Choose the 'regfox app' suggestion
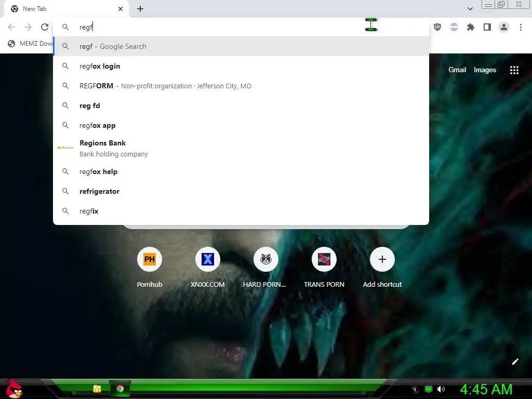The height and width of the screenshot is (399, 532). [x=241, y=125]
